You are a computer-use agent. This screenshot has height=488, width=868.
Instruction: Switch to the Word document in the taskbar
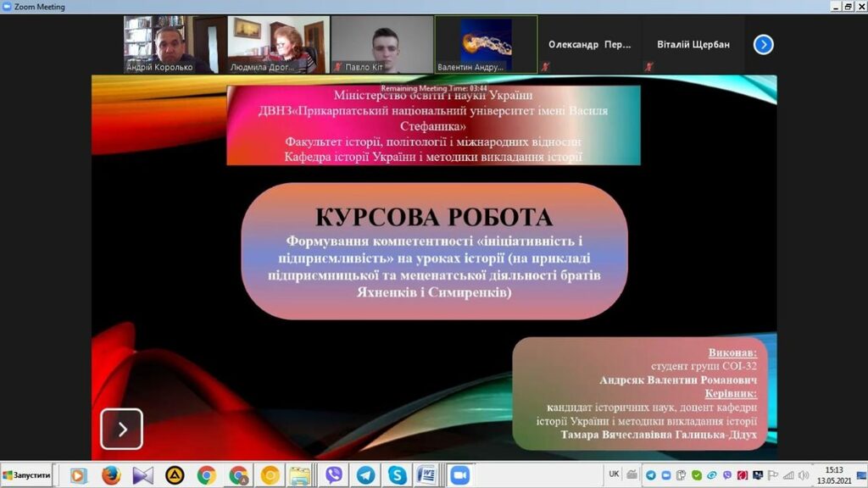[427, 475]
